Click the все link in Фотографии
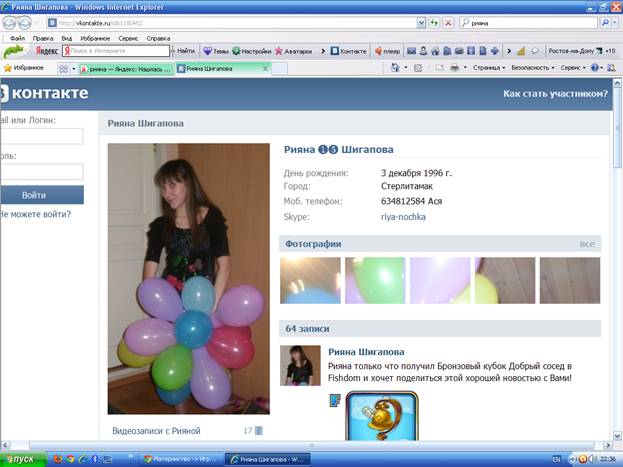The image size is (623, 467). pyautogui.click(x=587, y=244)
